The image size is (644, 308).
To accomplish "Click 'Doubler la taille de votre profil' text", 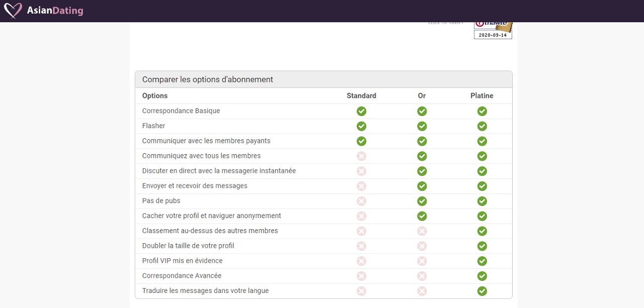I will [188, 246].
